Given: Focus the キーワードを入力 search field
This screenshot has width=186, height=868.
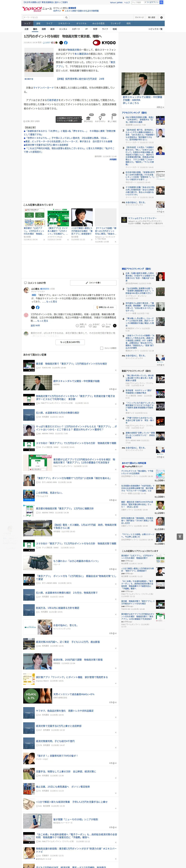Looking at the screenshot, I should [x=44, y=18].
